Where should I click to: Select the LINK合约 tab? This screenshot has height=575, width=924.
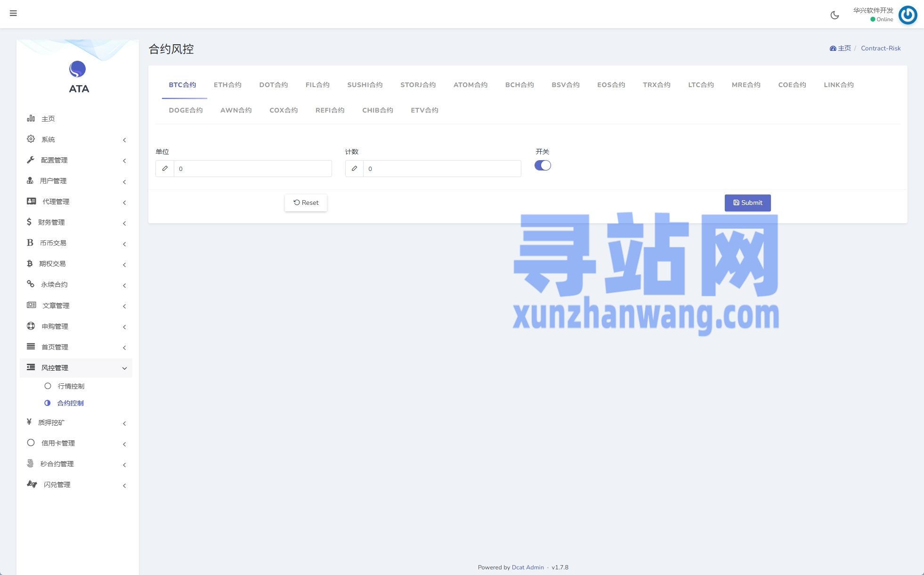tap(839, 85)
